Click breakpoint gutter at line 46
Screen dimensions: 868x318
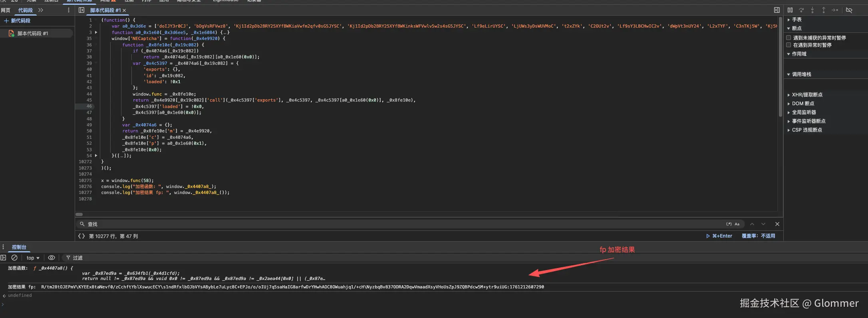pos(89,106)
